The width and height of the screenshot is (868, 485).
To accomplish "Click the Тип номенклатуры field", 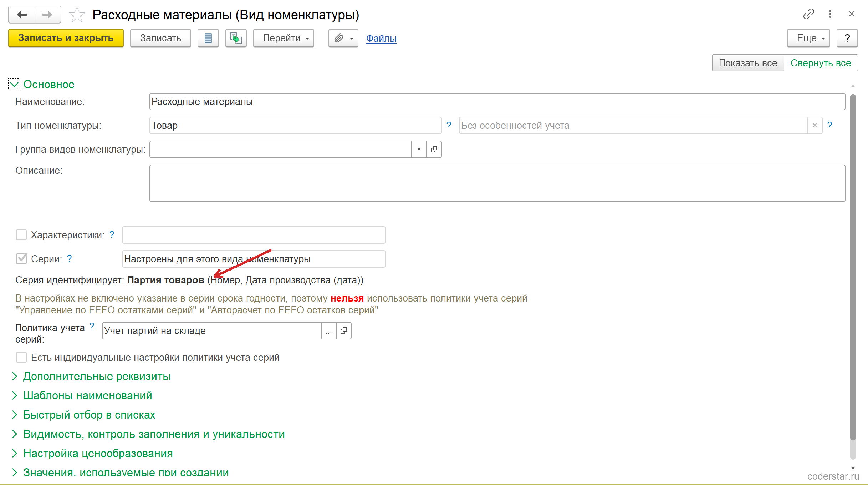I will tap(295, 126).
